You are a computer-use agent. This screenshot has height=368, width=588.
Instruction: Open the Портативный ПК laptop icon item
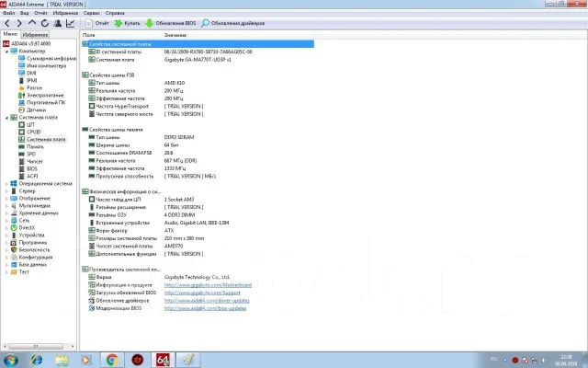tap(21, 102)
